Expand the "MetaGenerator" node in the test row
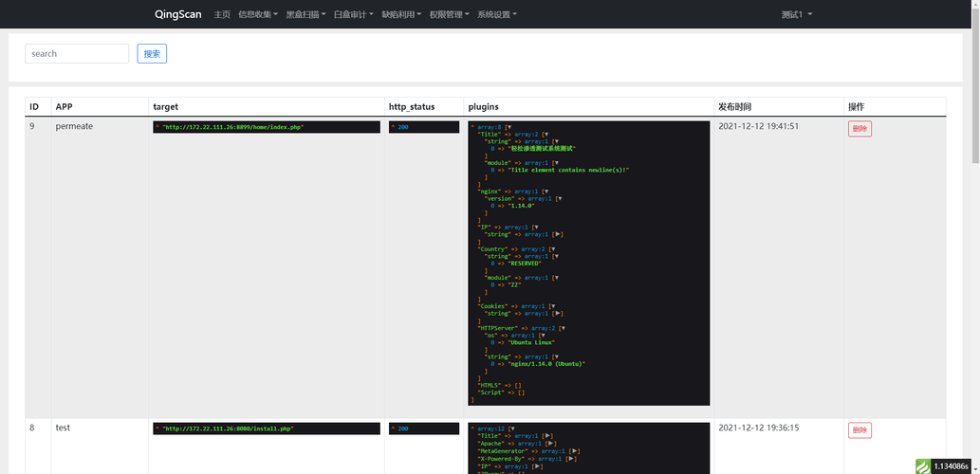The height and width of the screenshot is (474, 980). click(575, 450)
